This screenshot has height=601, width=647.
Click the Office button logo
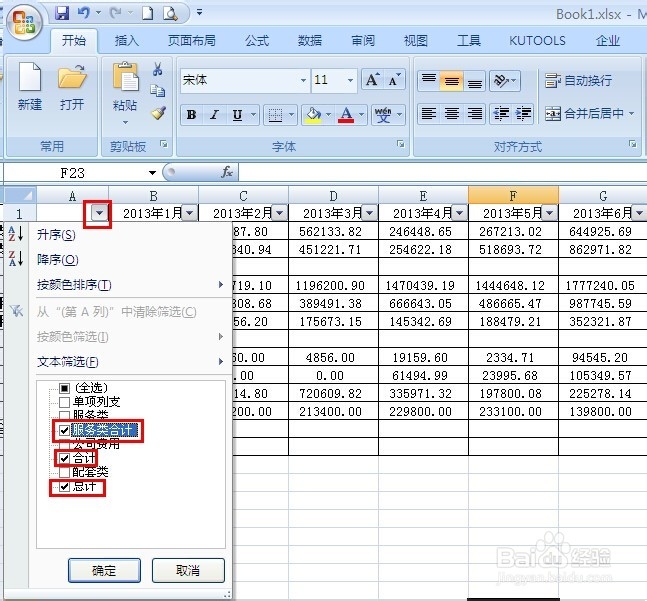tap(23, 21)
